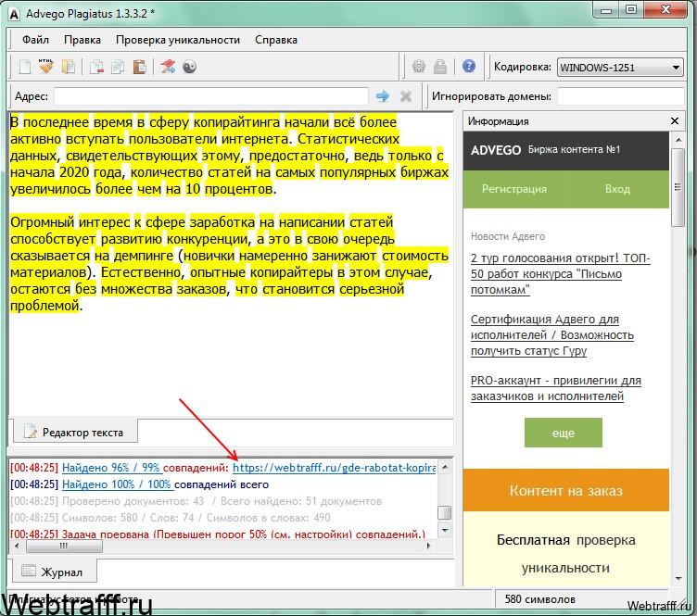Click the new document icon

point(25,67)
